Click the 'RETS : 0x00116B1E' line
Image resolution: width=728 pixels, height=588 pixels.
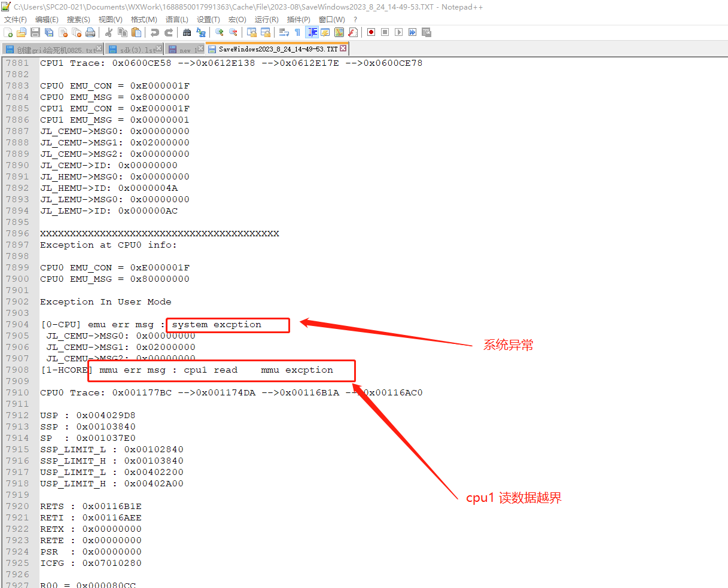coord(91,506)
